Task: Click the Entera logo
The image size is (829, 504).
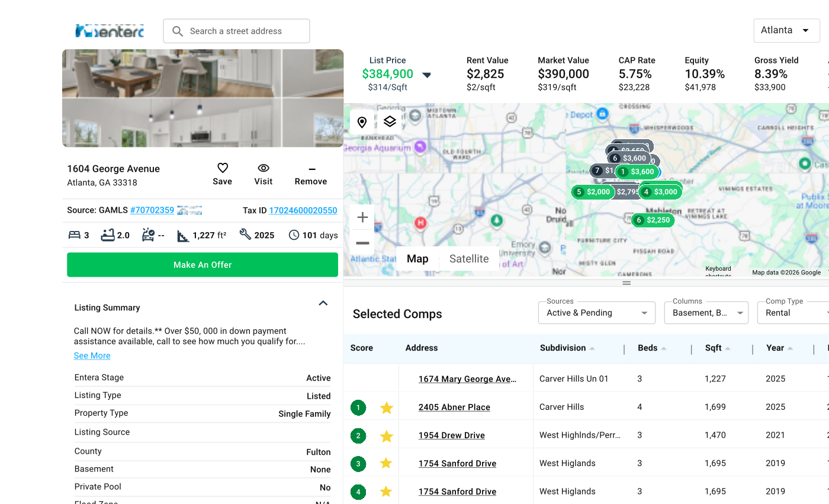Action: pos(110,31)
